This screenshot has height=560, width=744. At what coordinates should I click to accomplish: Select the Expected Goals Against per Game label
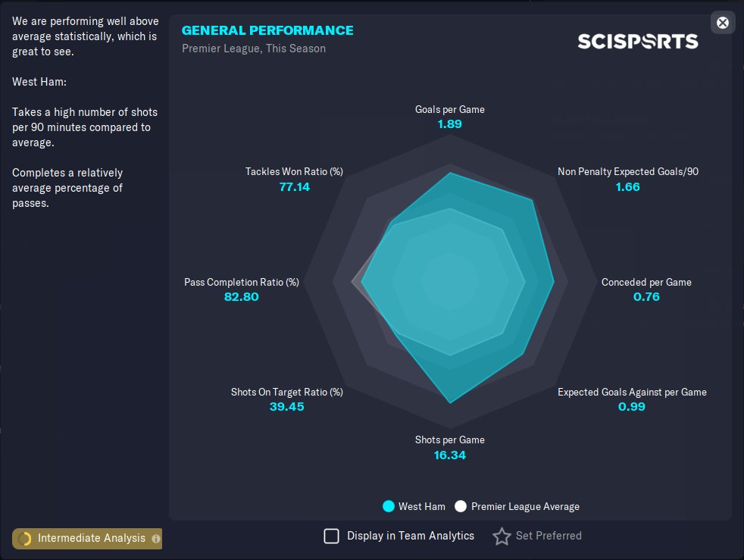click(x=632, y=392)
